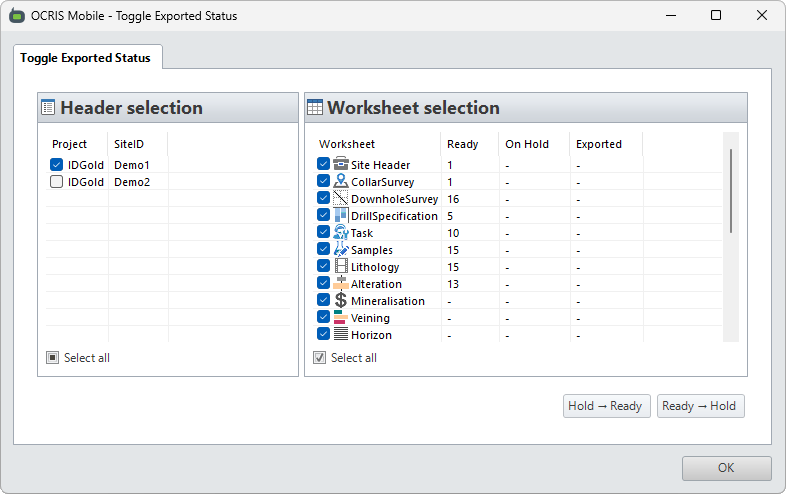The width and height of the screenshot is (786, 494).
Task: Click Ready value 10 for Task
Action: click(x=453, y=233)
